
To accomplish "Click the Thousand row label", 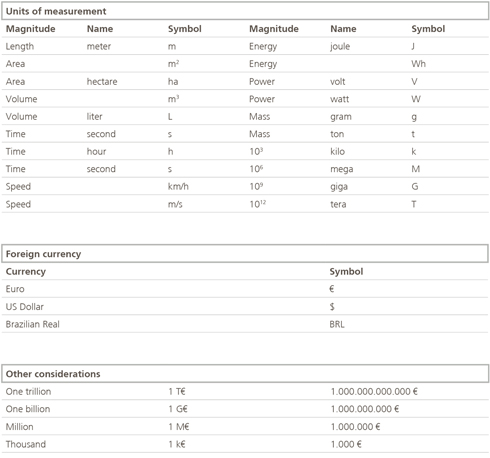I will click(26, 444).
